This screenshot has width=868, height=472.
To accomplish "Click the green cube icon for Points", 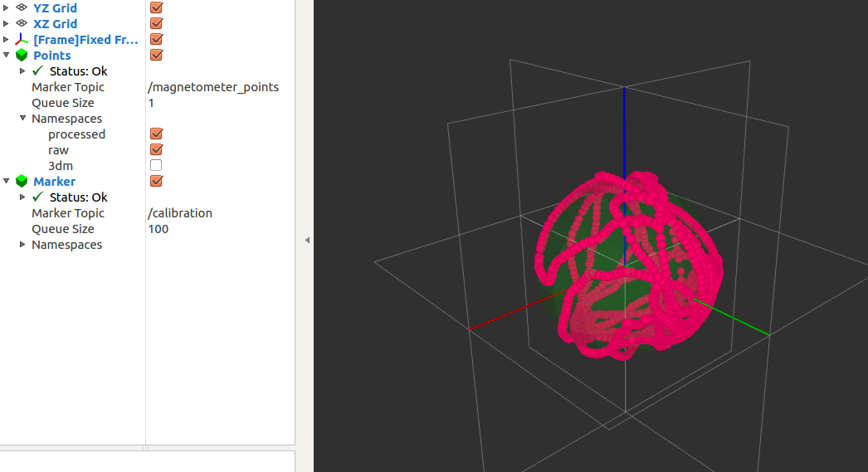I will pyautogui.click(x=22, y=56).
